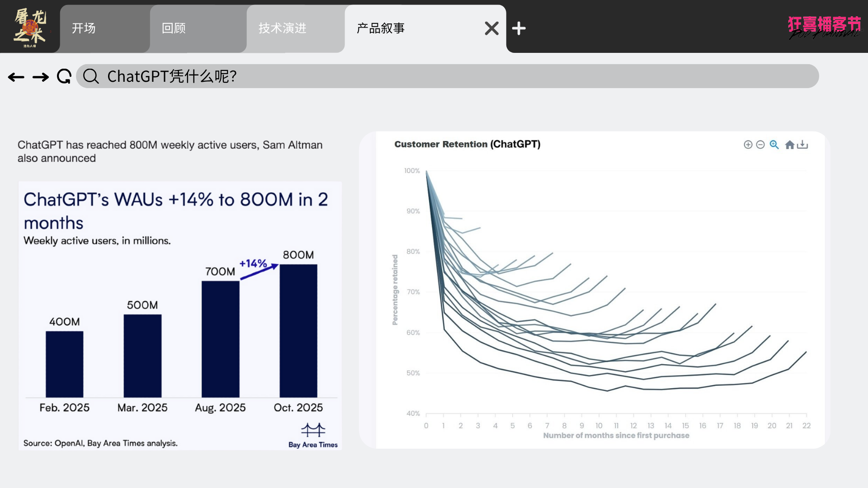The width and height of the screenshot is (868, 488).
Task: Switch to the 开场 tab
Action: pyautogui.click(x=84, y=28)
